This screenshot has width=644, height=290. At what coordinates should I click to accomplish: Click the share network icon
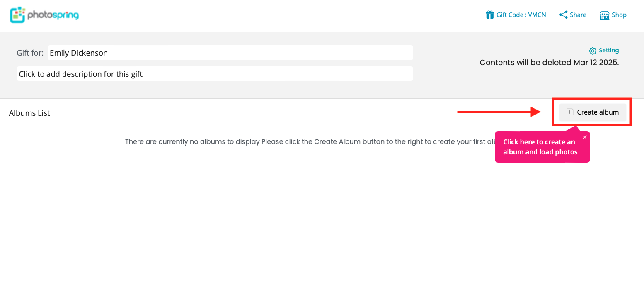[563, 15]
